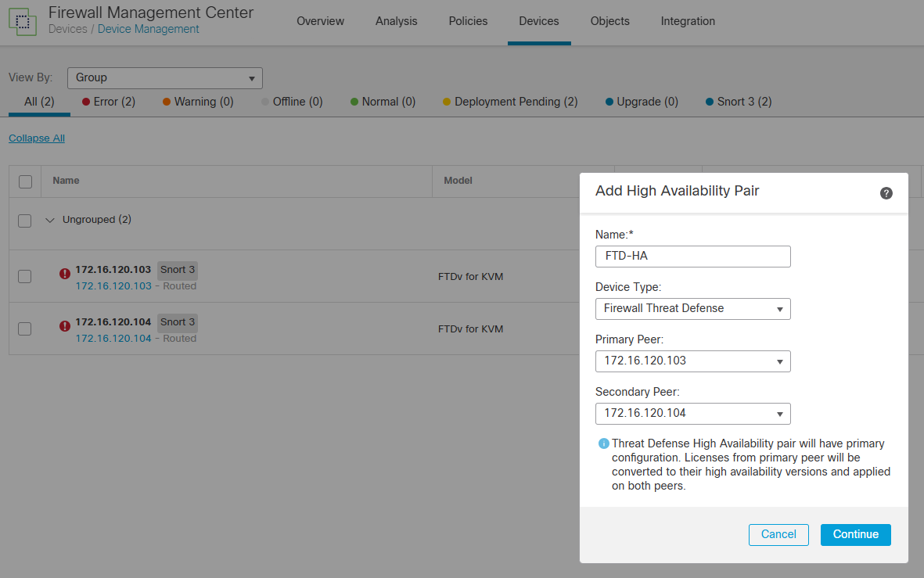Screen dimensions: 924x578
Task: Switch to the Snort 3 (2) filter tab
Action: [739, 102]
